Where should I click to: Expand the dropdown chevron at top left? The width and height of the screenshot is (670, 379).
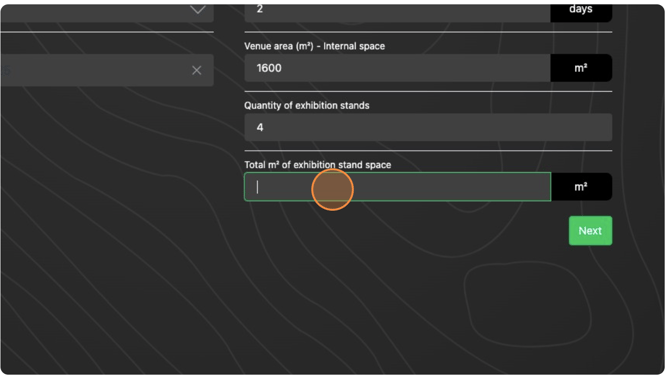pyautogui.click(x=197, y=9)
